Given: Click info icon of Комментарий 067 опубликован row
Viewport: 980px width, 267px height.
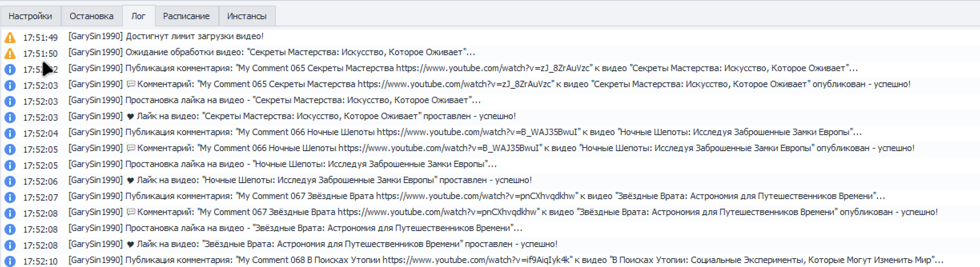Looking at the screenshot, I should pos(10,213).
